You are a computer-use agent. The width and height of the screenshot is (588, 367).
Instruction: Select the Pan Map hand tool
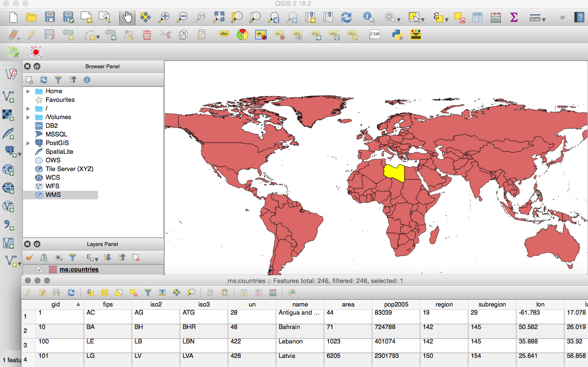pyautogui.click(x=127, y=18)
